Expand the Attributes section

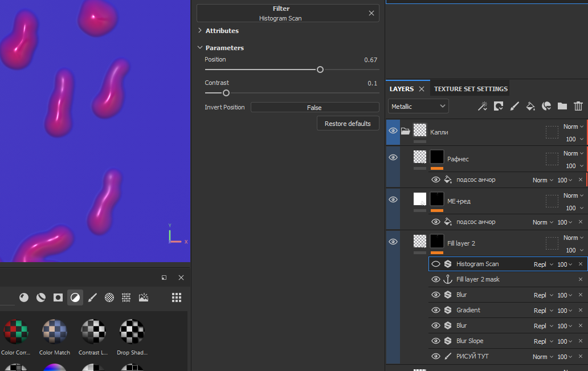click(200, 30)
